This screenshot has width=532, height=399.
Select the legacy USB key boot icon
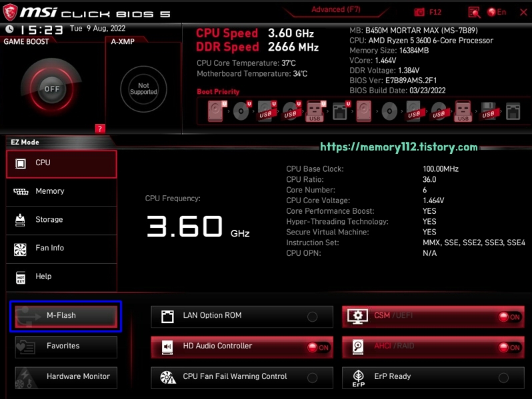pyautogui.click(x=463, y=111)
